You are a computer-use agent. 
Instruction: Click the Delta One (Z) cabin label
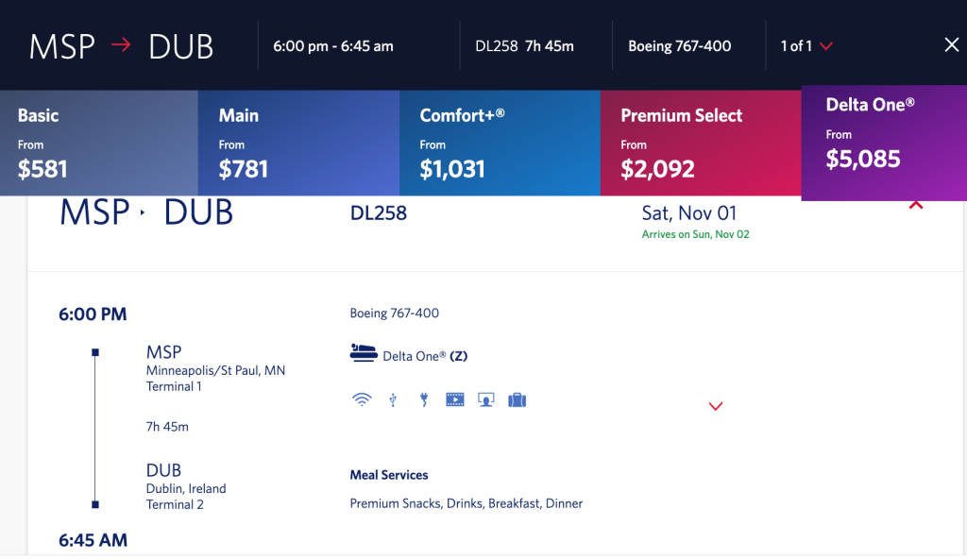425,356
